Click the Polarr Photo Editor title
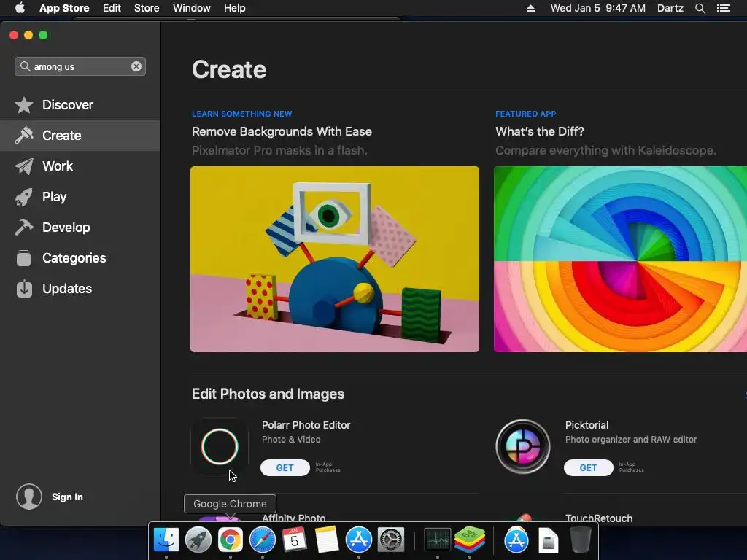This screenshot has width=747, height=560. (306, 425)
